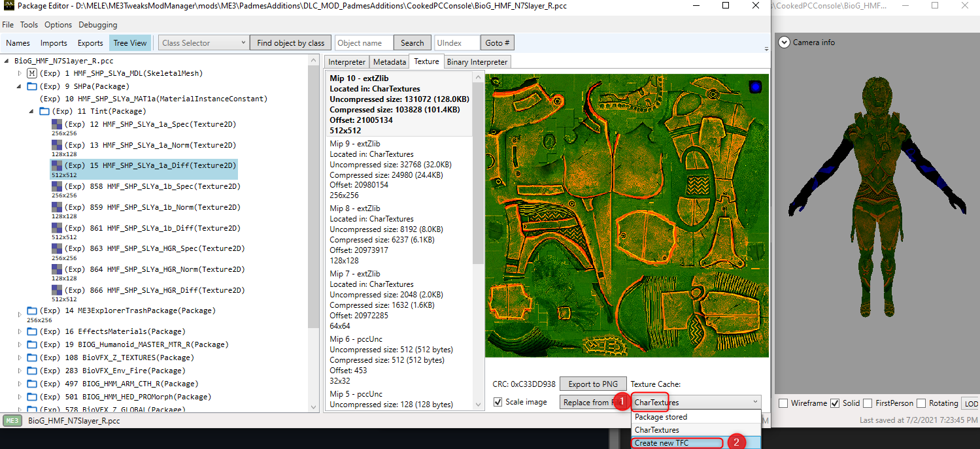Click the toolbar overflow arrow at right
Image resolution: width=980 pixels, height=449 pixels.
click(x=766, y=48)
